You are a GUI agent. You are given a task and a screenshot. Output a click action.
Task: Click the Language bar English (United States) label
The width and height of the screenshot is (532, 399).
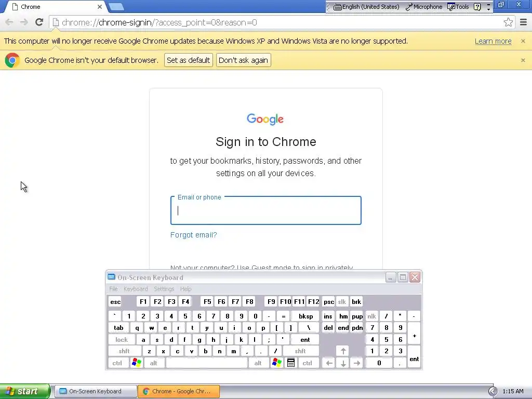370,7
